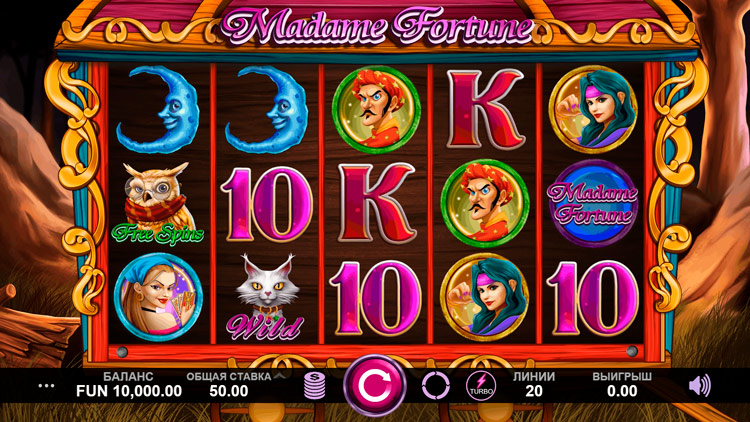Viewport: 750px width, 422px height.
Task: Click the win amount 0.00
Action: (x=622, y=391)
